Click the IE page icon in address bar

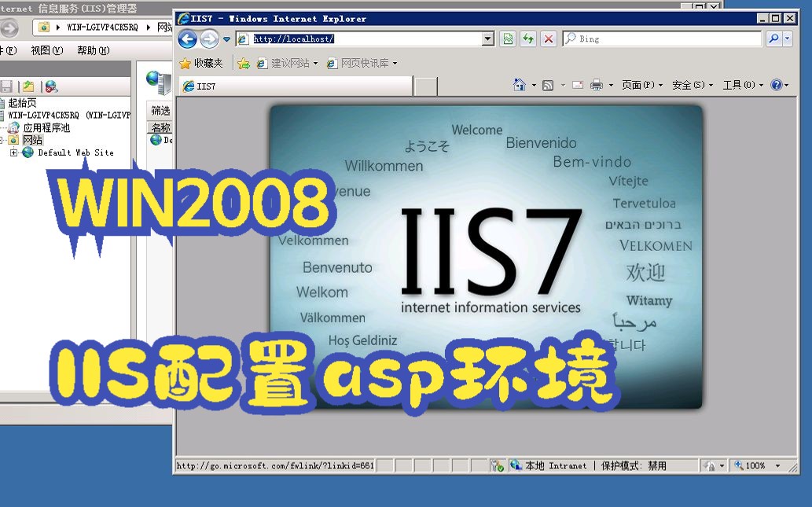pyautogui.click(x=242, y=39)
